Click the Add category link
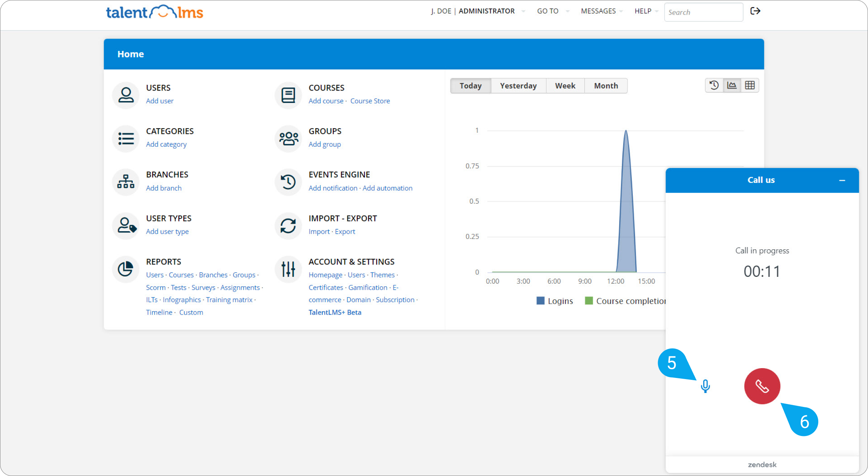The width and height of the screenshot is (868, 476). [166, 144]
